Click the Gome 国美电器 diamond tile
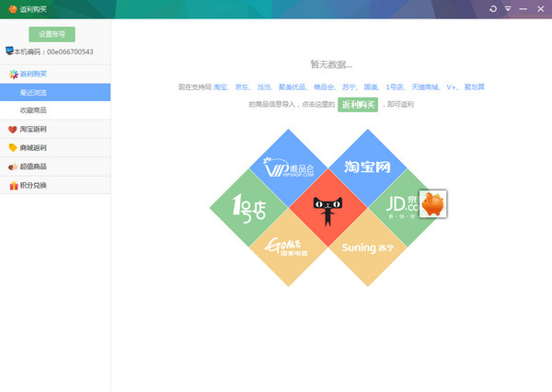The width and height of the screenshot is (552, 392). pos(288,248)
